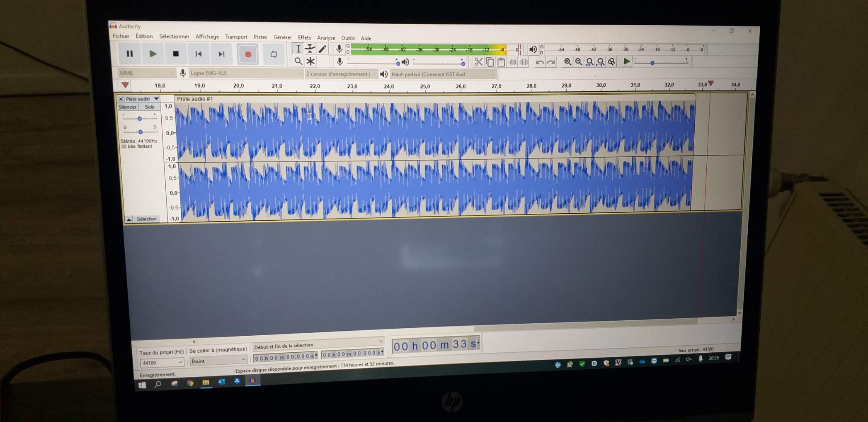
Task: Adjust the playback volume slider
Action: tap(439, 63)
